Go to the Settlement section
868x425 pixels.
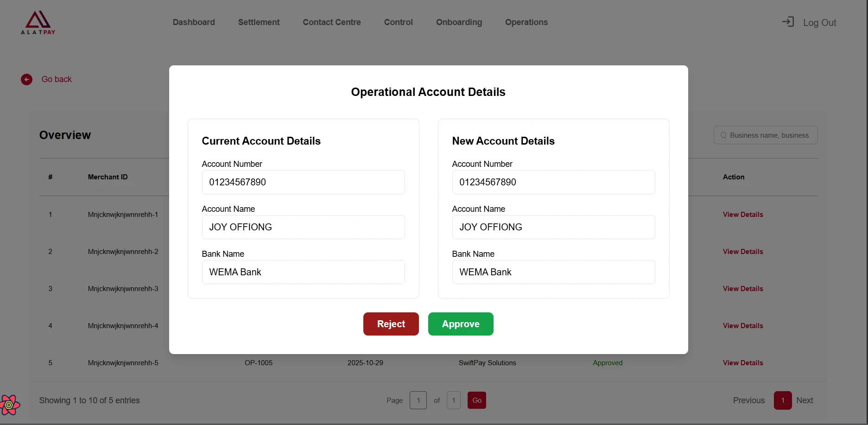tap(259, 22)
